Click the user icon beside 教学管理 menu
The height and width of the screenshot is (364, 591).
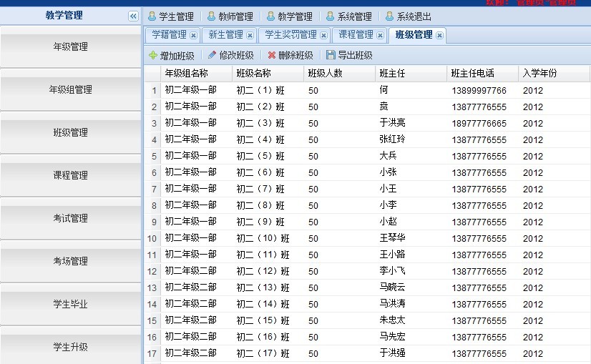tap(270, 16)
